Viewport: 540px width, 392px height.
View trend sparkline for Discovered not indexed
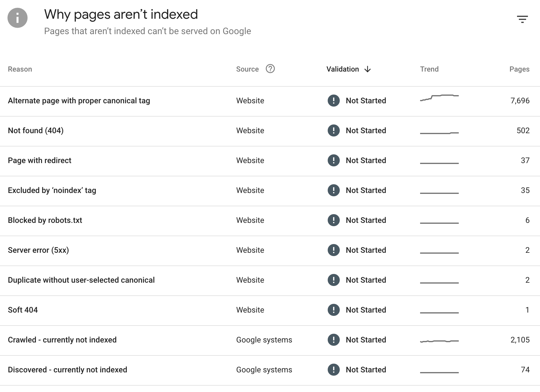coord(439,372)
